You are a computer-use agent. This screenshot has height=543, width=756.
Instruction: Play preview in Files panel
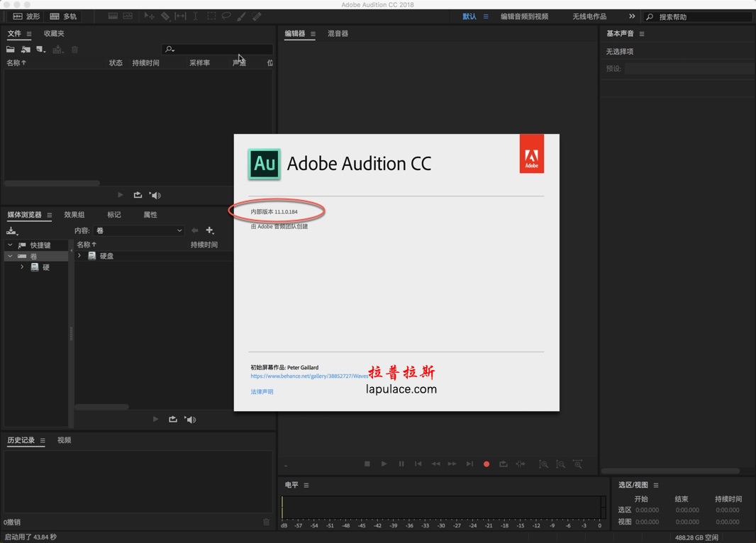pyautogui.click(x=121, y=195)
